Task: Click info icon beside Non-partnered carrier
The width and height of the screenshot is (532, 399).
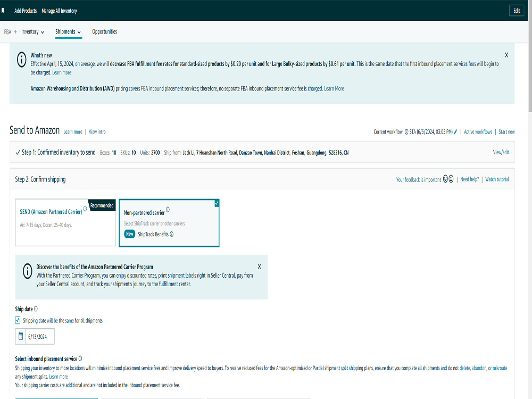Action: coord(168,210)
